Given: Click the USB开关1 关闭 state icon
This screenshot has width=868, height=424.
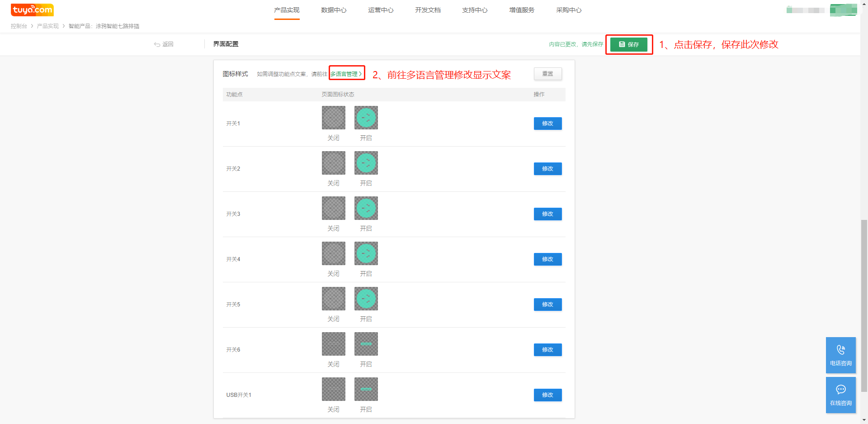Looking at the screenshot, I should coord(333,389).
